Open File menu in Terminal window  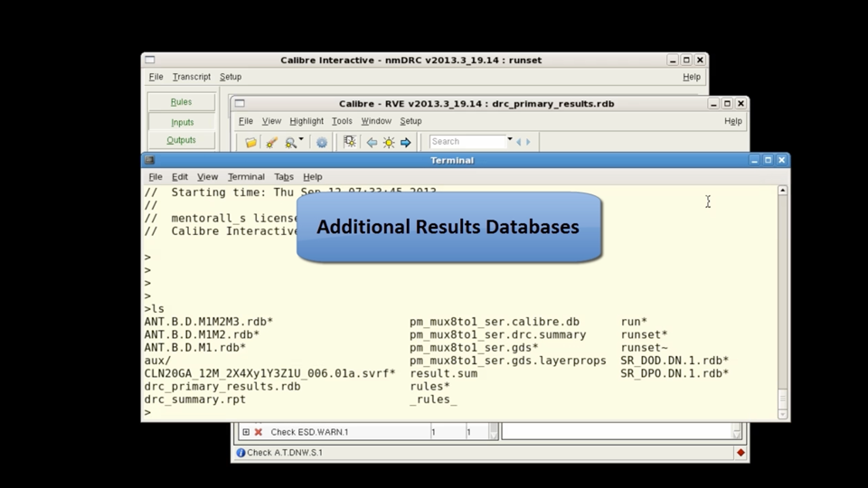[x=156, y=177]
